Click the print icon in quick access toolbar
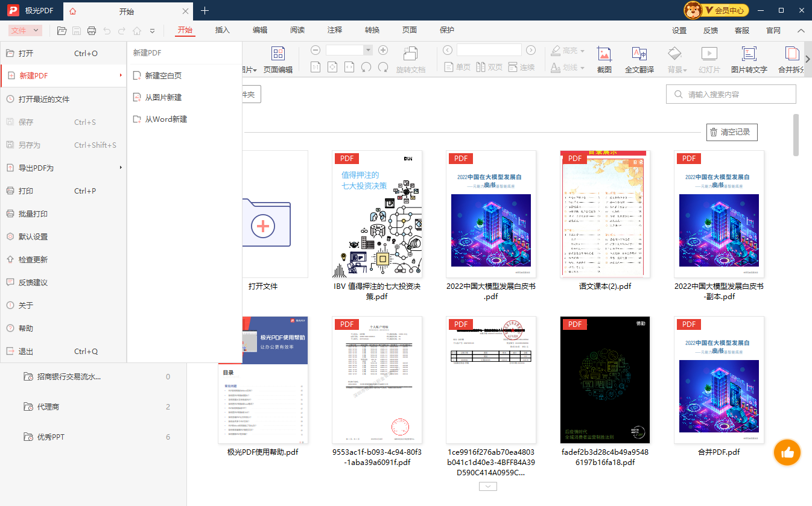The image size is (812, 506). (91, 30)
